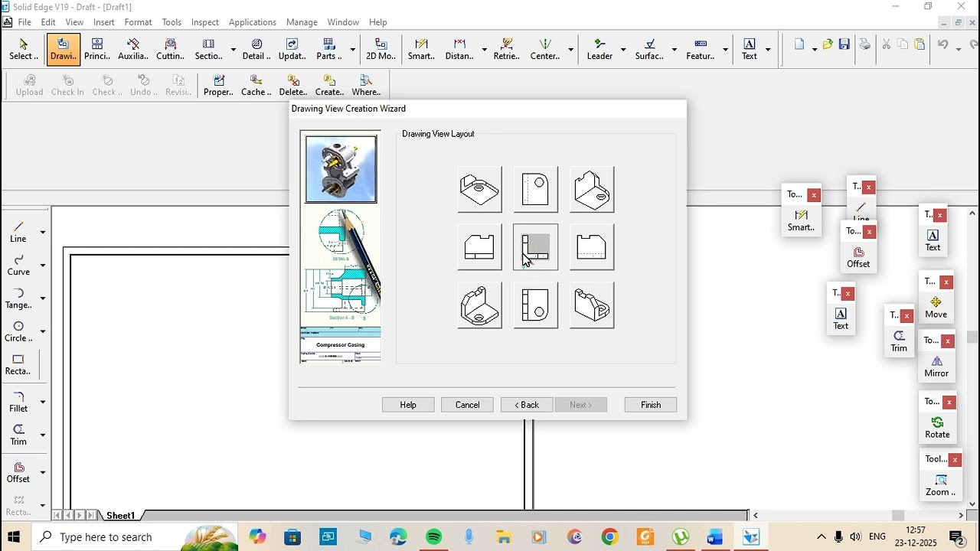The width and height of the screenshot is (980, 551).
Task: Select the Line tool in left sidebar
Action: pyautogui.click(x=18, y=232)
